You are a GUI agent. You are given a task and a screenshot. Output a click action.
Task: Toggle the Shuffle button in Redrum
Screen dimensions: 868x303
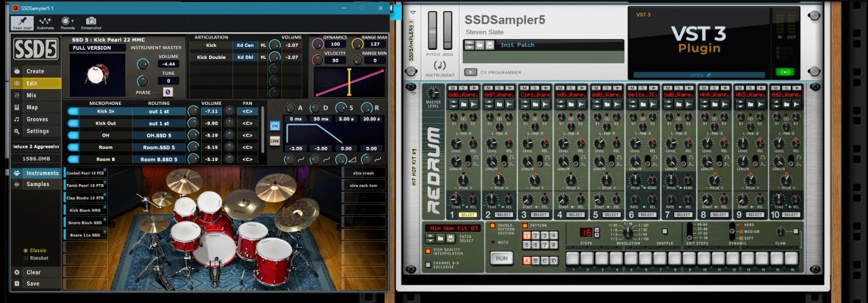(x=664, y=232)
